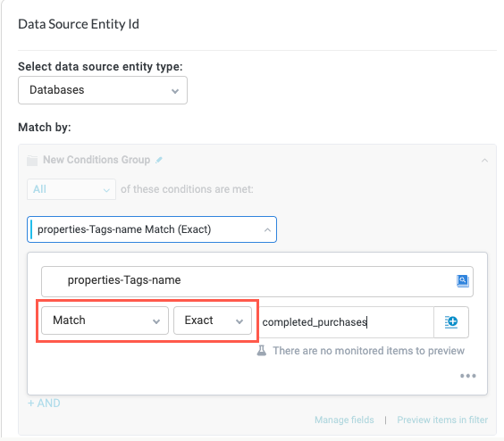Screen dimensions: 504x441
Task: Open the Exact match-type dropdown
Action: click(x=213, y=320)
